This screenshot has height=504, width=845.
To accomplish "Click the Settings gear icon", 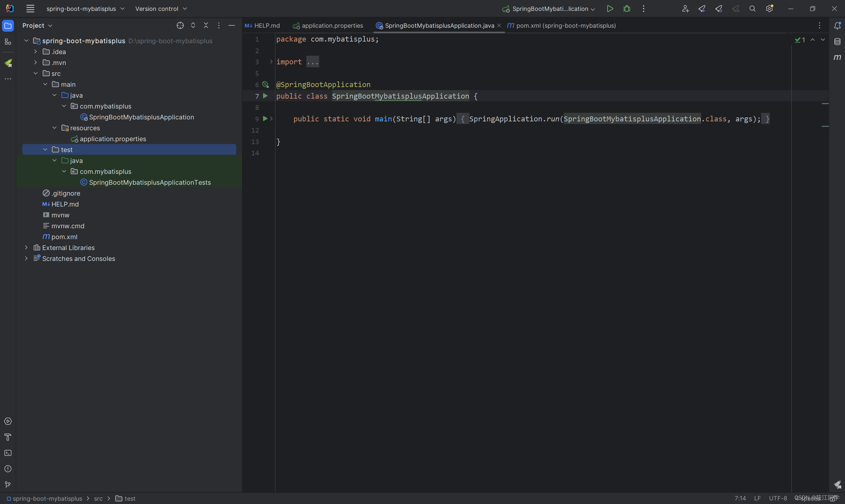I will click(769, 8).
